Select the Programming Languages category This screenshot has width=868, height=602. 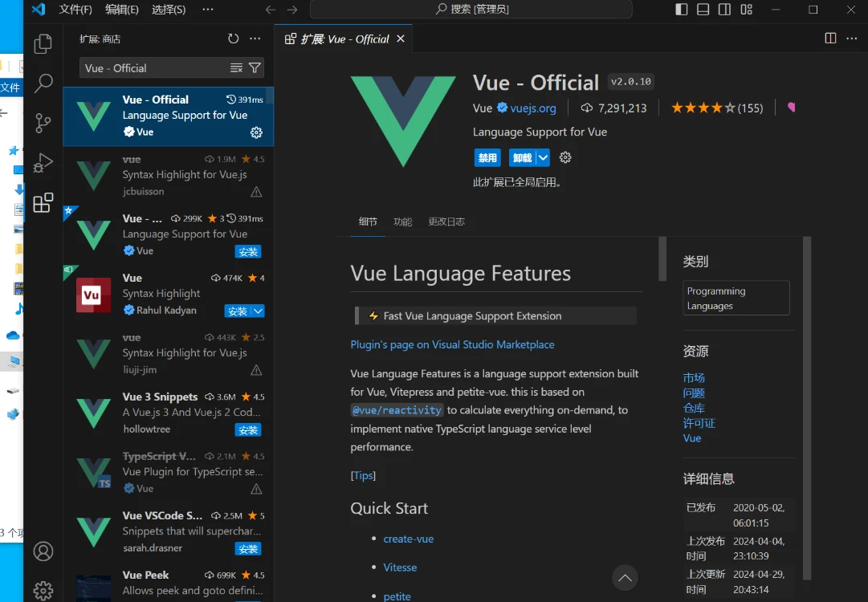pyautogui.click(x=736, y=299)
